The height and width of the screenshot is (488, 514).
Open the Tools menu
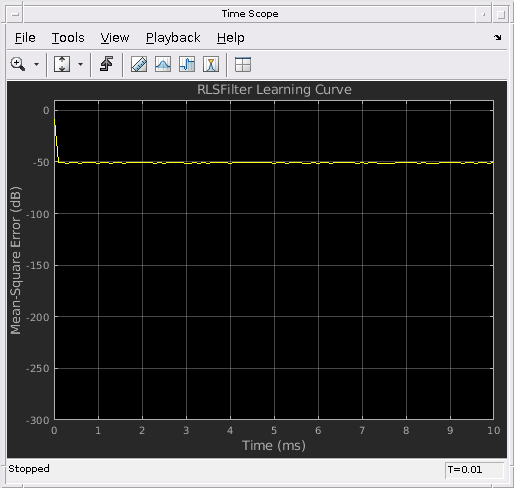68,38
